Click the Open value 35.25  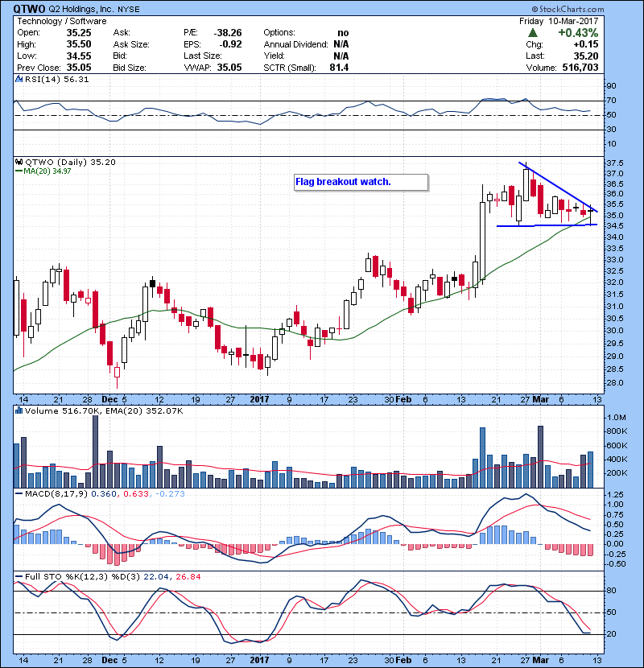(79, 33)
